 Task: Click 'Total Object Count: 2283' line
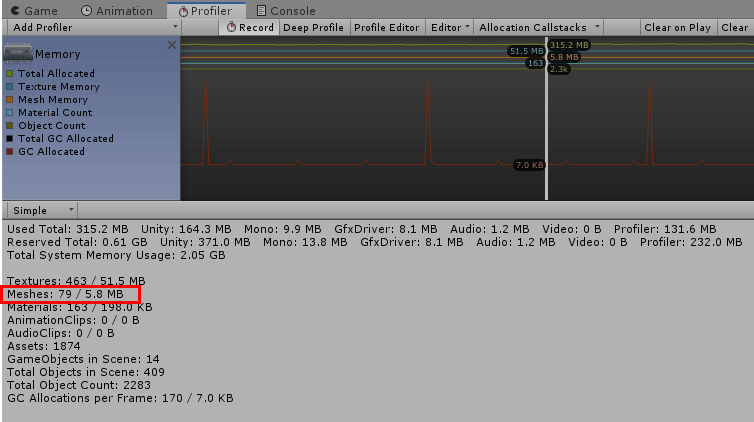click(x=79, y=385)
